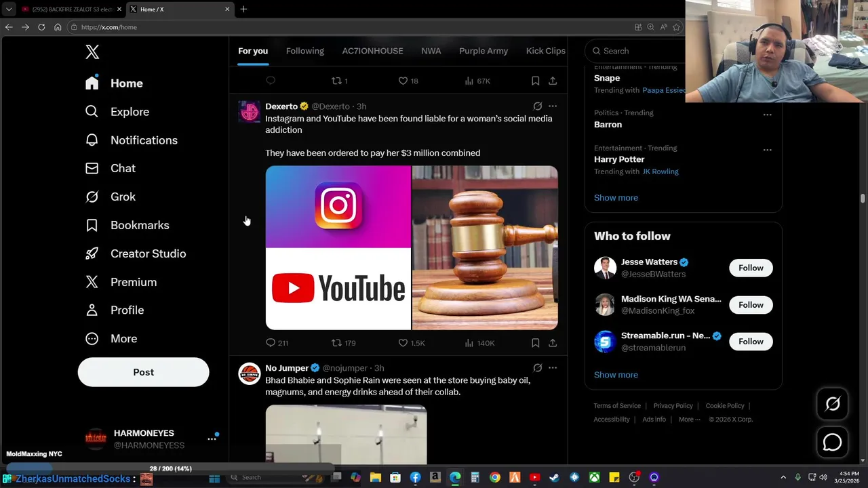Open browser tab list dropdown
The width and height of the screenshot is (868, 488).
9,9
